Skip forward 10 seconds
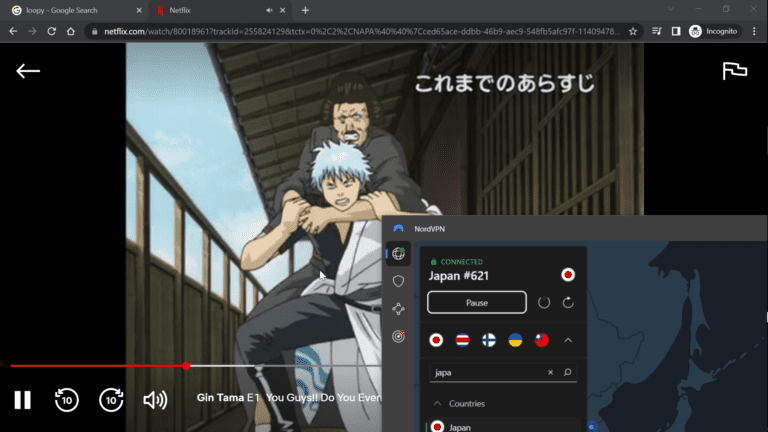The width and height of the screenshot is (768, 432). [x=111, y=400]
